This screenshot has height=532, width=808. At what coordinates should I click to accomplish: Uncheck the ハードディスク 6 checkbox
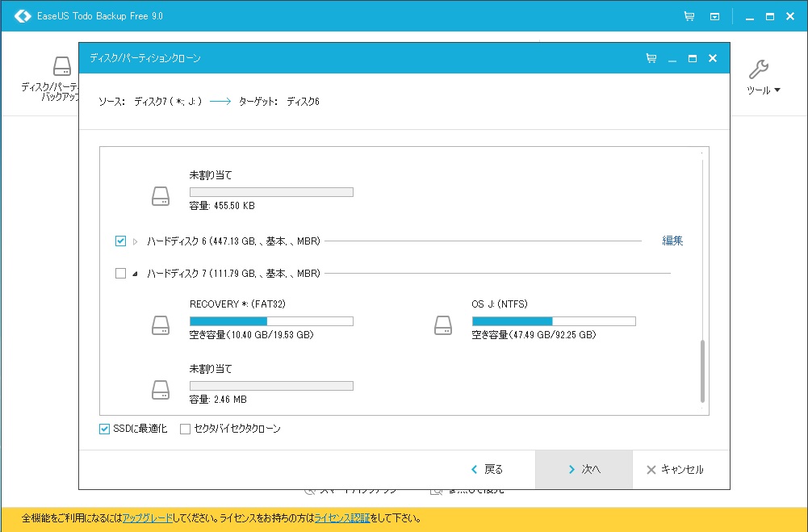tap(121, 241)
